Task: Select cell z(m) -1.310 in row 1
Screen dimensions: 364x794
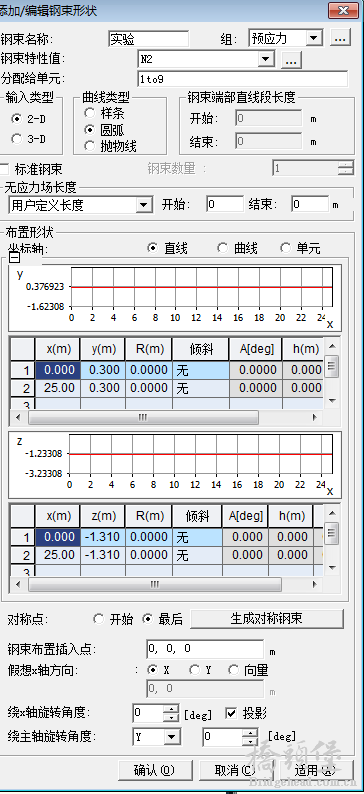Action: click(x=103, y=537)
